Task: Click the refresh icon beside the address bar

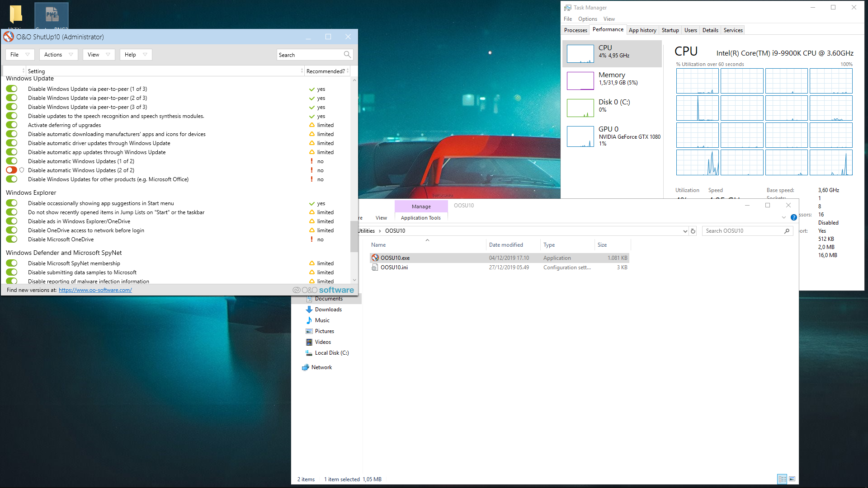Action: tap(693, 231)
